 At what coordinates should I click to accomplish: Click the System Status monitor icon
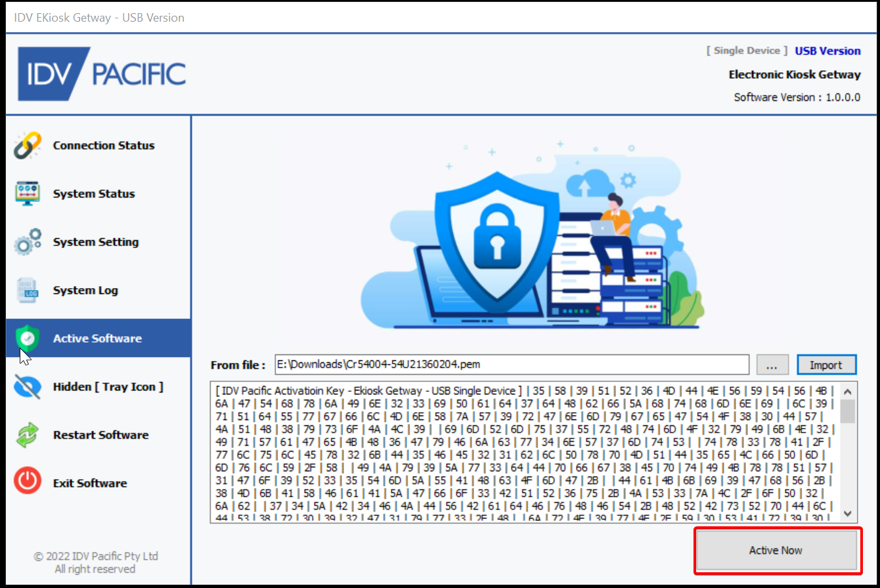click(28, 194)
